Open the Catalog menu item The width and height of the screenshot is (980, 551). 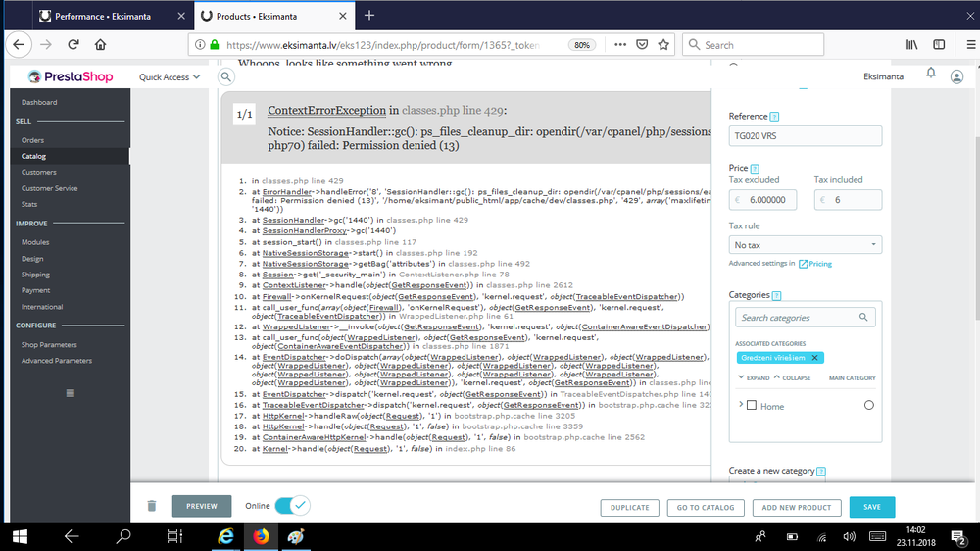pyautogui.click(x=33, y=156)
